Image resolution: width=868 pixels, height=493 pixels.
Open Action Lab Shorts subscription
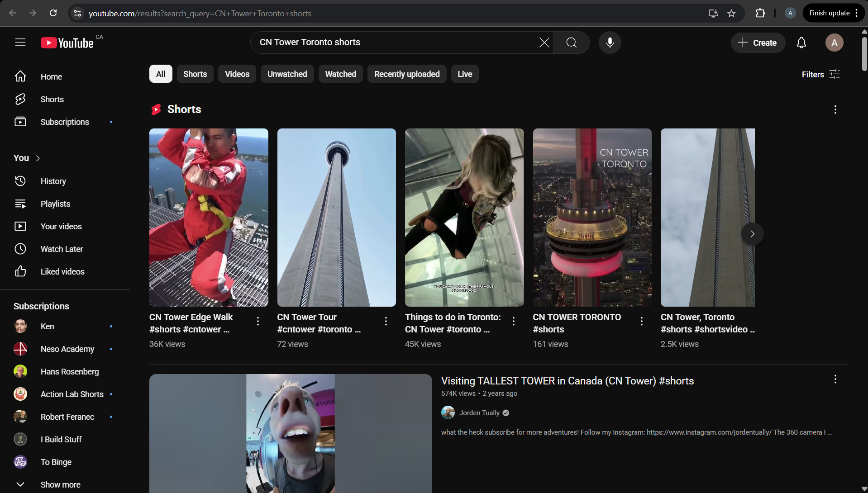tap(68, 394)
